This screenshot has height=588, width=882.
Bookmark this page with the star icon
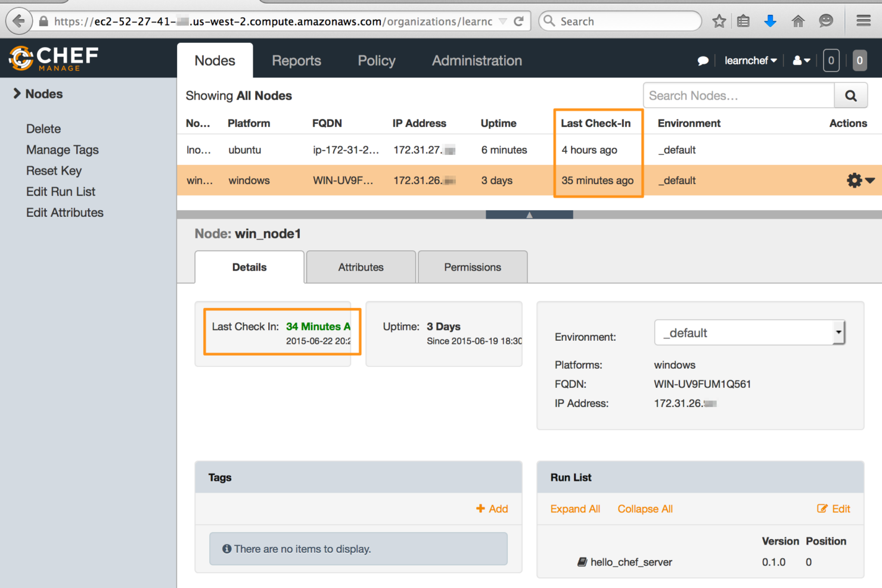pyautogui.click(x=719, y=21)
